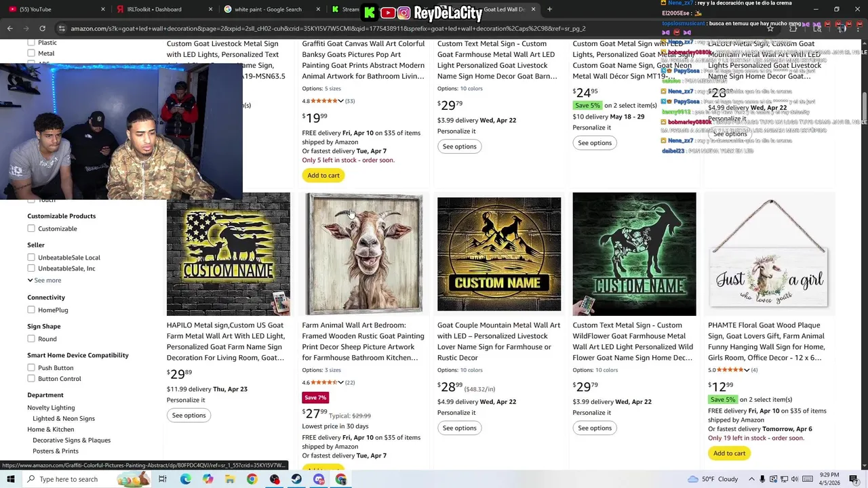Open the 22 reviews count link
868x488 pixels.
350,382
